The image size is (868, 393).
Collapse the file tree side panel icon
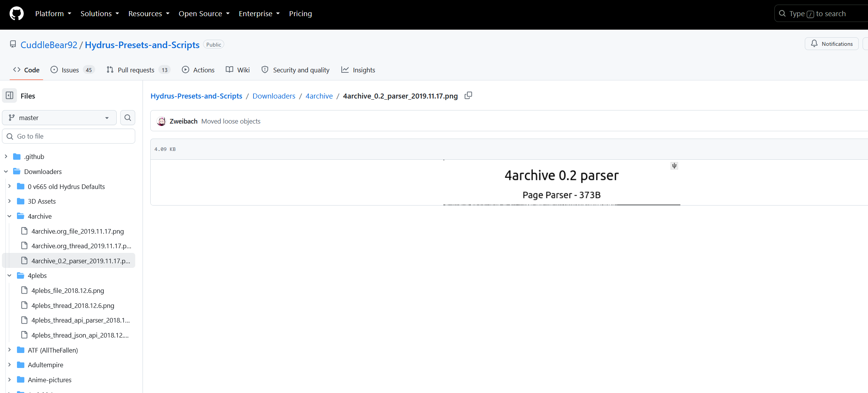tap(10, 95)
